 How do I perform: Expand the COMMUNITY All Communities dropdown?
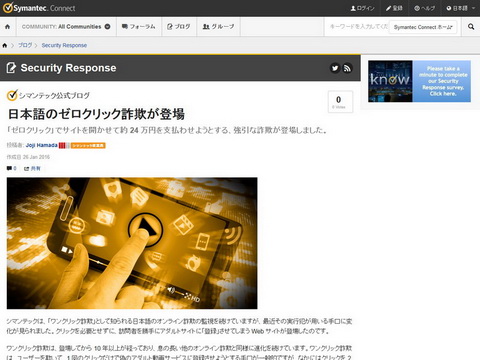tap(66, 27)
